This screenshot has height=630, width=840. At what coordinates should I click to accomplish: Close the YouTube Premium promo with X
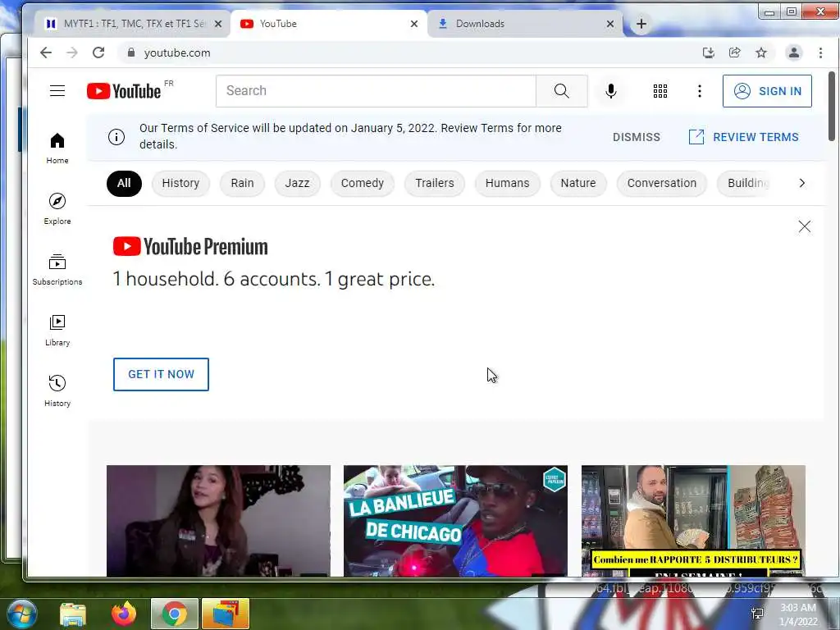[804, 226]
